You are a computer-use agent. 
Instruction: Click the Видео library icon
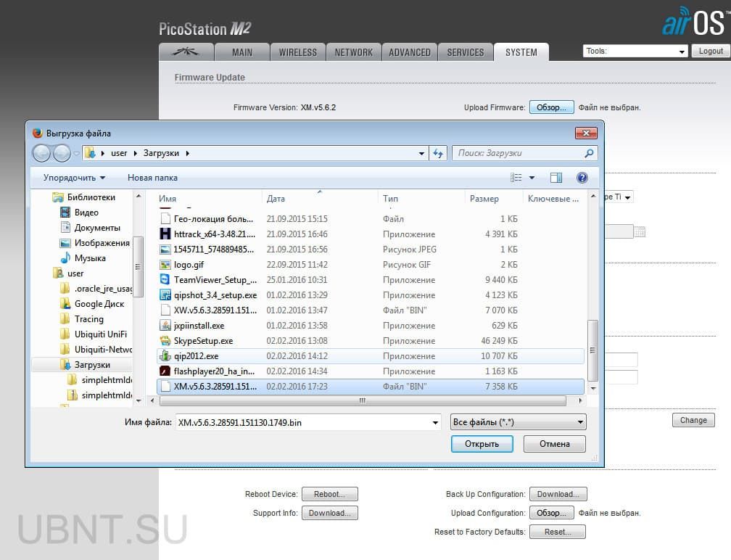(x=65, y=212)
